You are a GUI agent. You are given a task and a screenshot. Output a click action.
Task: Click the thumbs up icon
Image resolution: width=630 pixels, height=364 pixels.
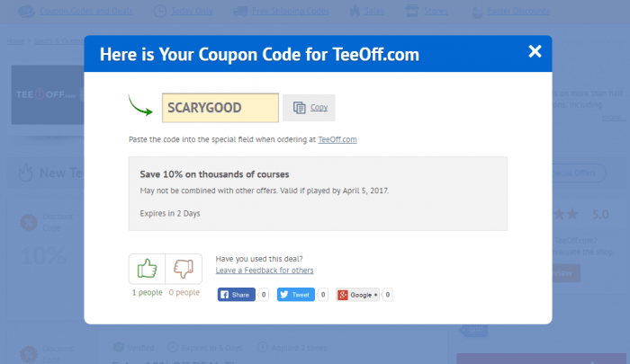click(147, 269)
